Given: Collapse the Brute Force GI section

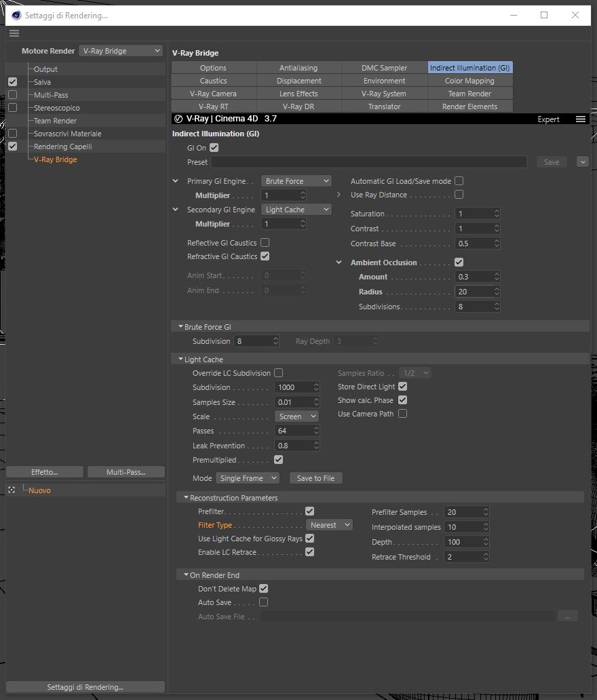Looking at the screenshot, I should 180,327.
